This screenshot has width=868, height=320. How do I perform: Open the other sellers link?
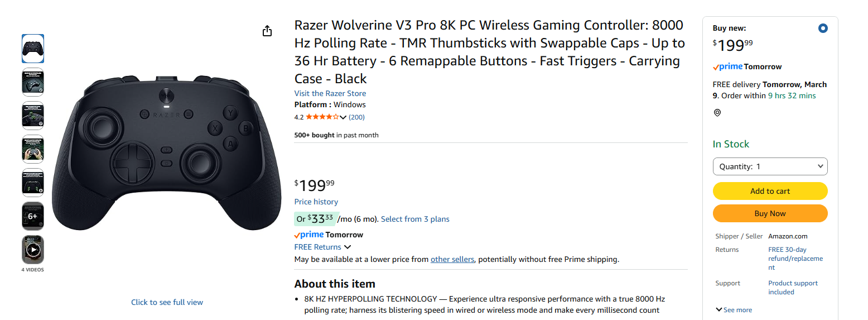(x=452, y=259)
